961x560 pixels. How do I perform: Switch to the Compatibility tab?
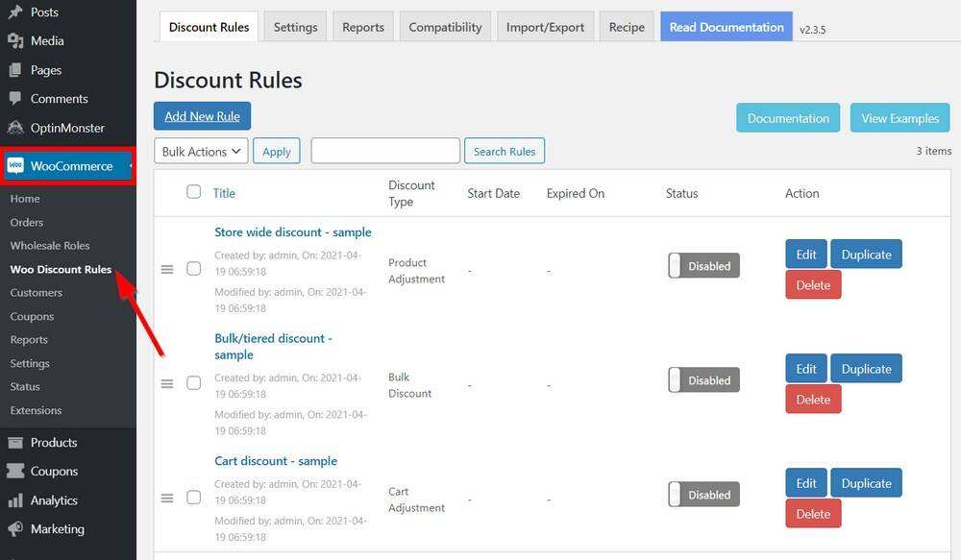coord(445,27)
